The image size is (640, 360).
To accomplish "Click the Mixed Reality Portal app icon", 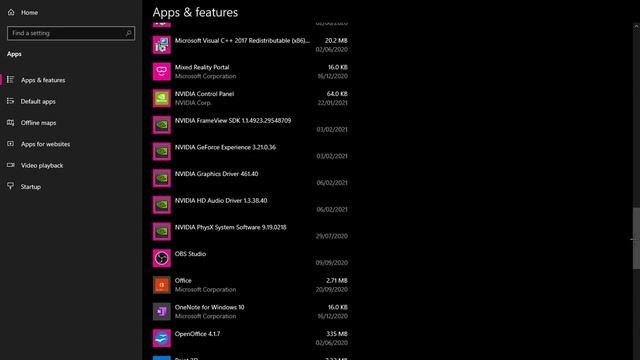I will pos(162,71).
